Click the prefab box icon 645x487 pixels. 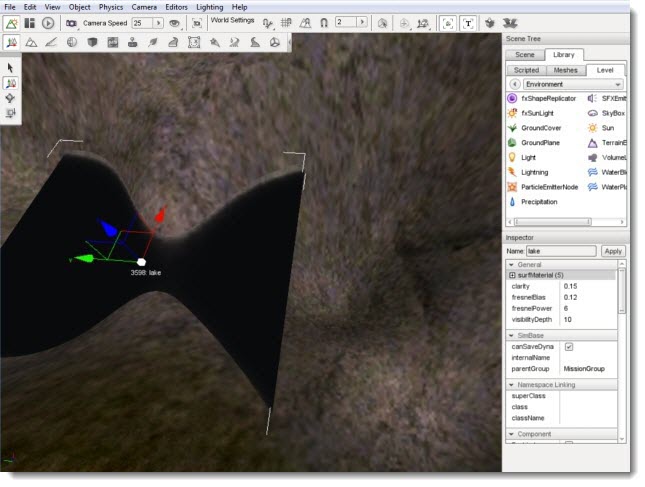(x=490, y=23)
